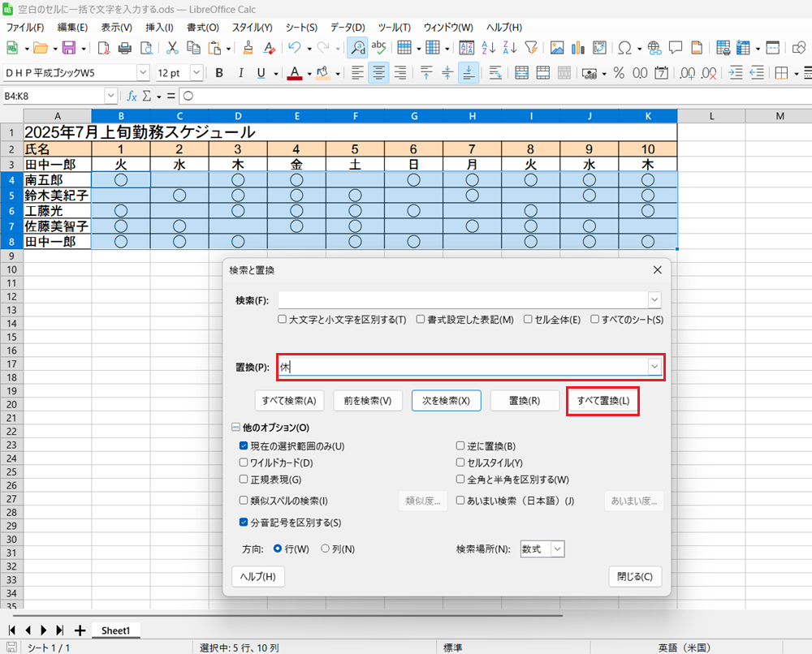Open the ファイル menu
Image resolution: width=812 pixels, height=654 pixels.
tap(24, 28)
